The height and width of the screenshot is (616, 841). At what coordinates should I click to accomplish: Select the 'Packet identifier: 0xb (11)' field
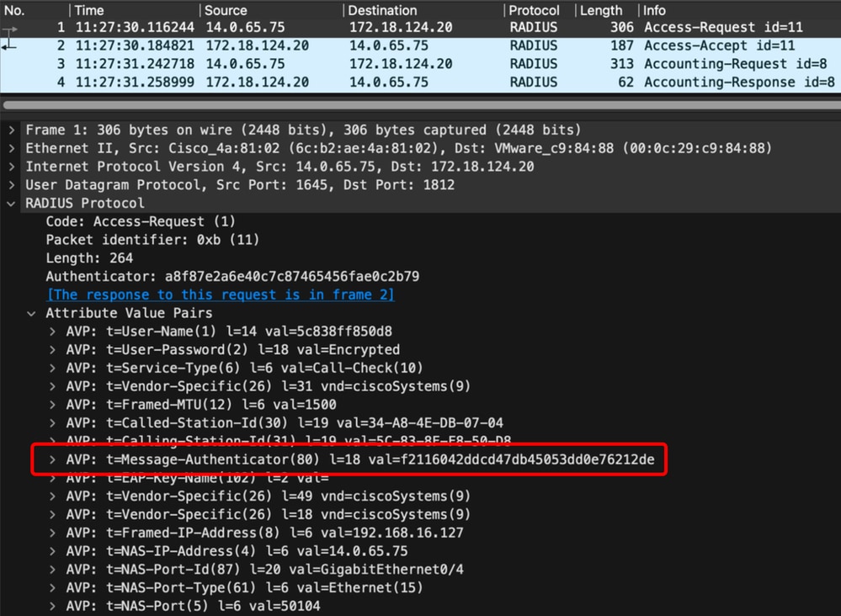coord(152,240)
